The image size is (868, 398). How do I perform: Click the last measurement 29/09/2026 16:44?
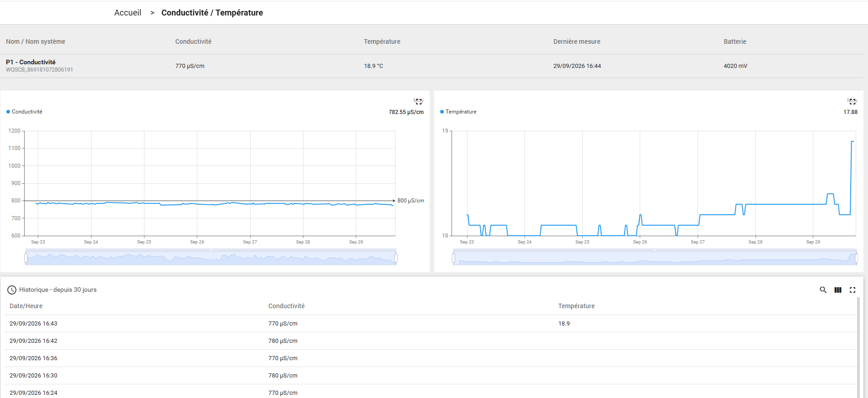577,66
